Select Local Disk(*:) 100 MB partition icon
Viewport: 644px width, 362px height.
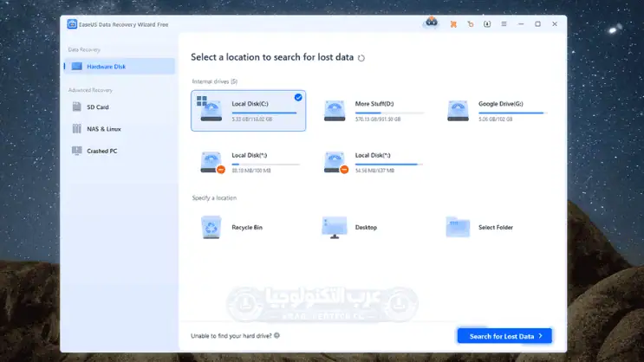(x=211, y=162)
